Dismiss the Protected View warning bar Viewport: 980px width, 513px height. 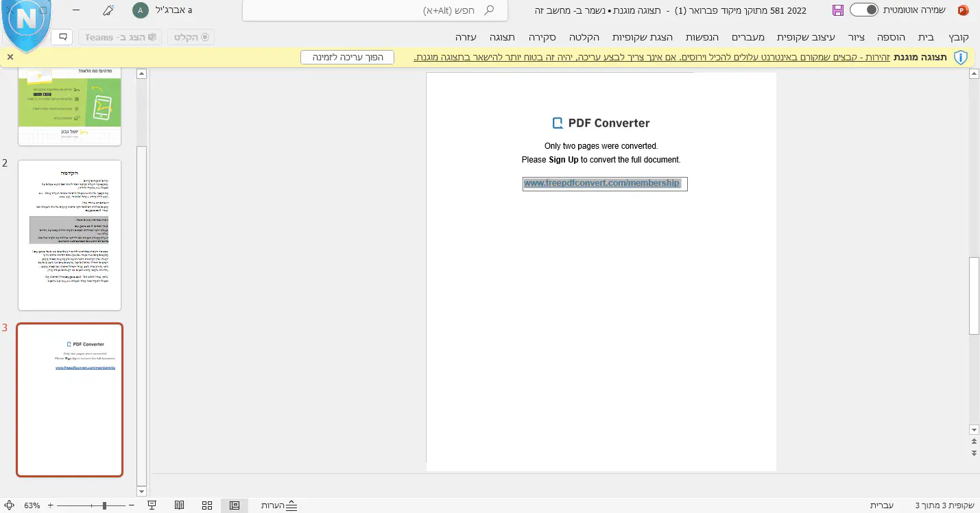pos(10,57)
